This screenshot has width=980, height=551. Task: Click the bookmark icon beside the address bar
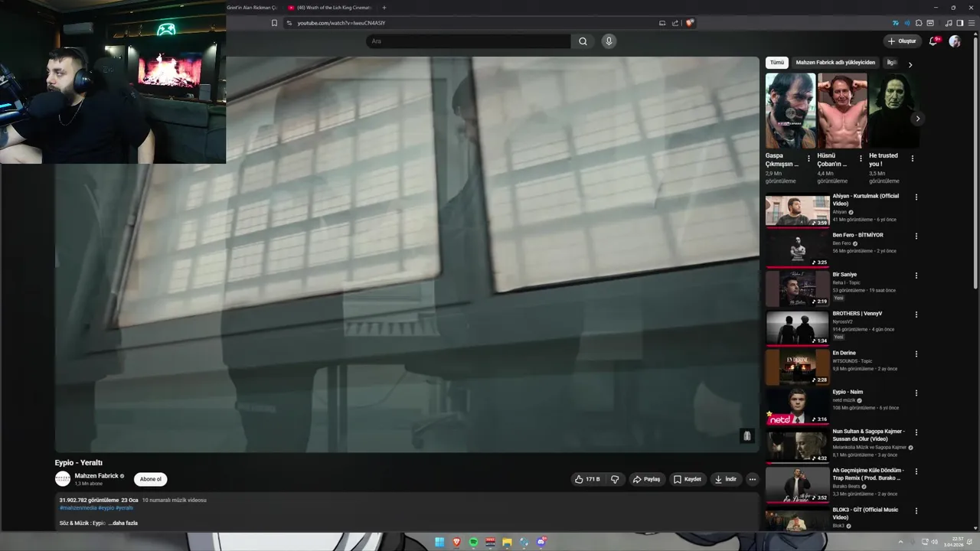[274, 23]
